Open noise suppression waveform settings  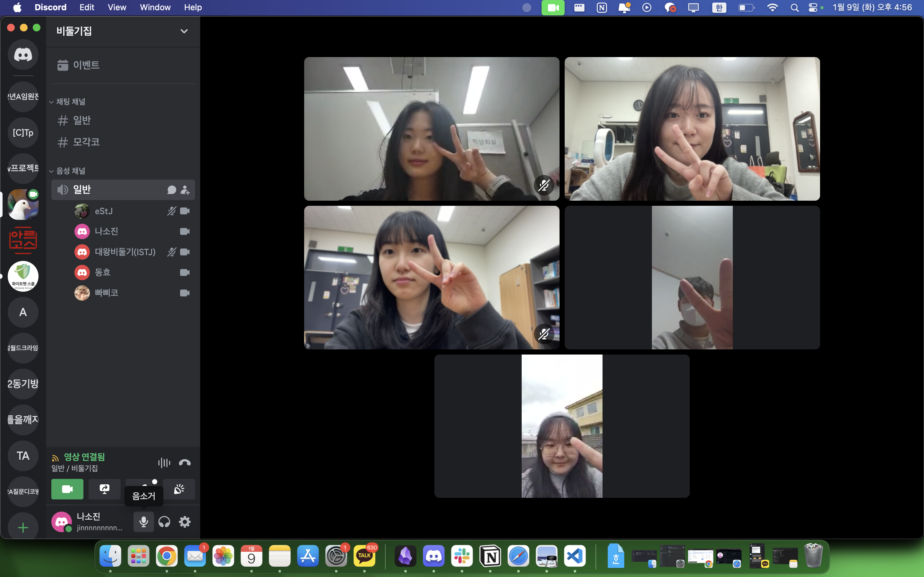click(x=164, y=463)
